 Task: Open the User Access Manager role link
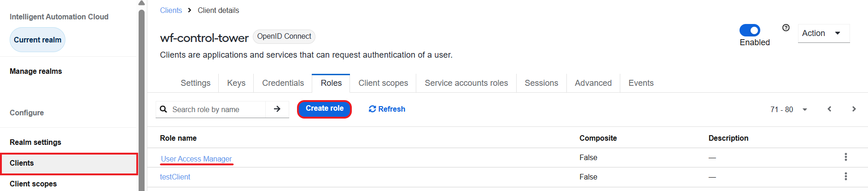[x=196, y=159]
